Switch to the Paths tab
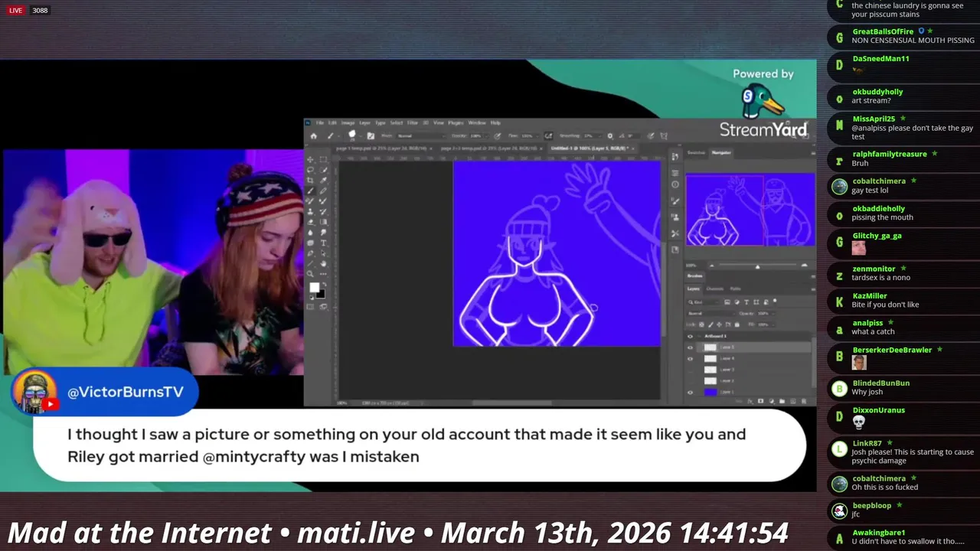Viewport: 980px width, 551px height. [x=735, y=289]
